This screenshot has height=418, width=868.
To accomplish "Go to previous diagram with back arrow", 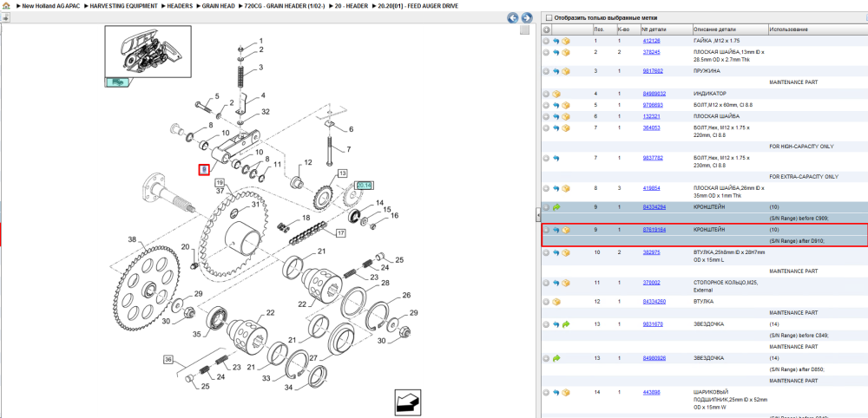I will pos(513,17).
